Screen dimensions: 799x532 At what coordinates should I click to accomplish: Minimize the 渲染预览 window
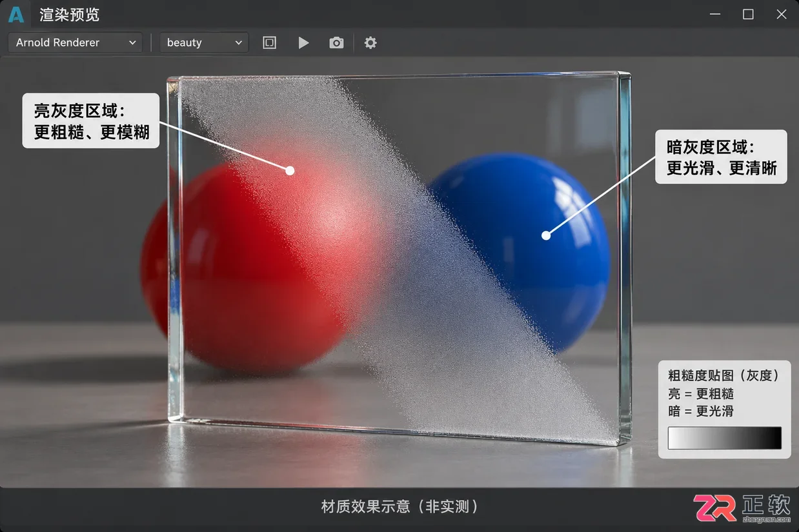[714, 14]
